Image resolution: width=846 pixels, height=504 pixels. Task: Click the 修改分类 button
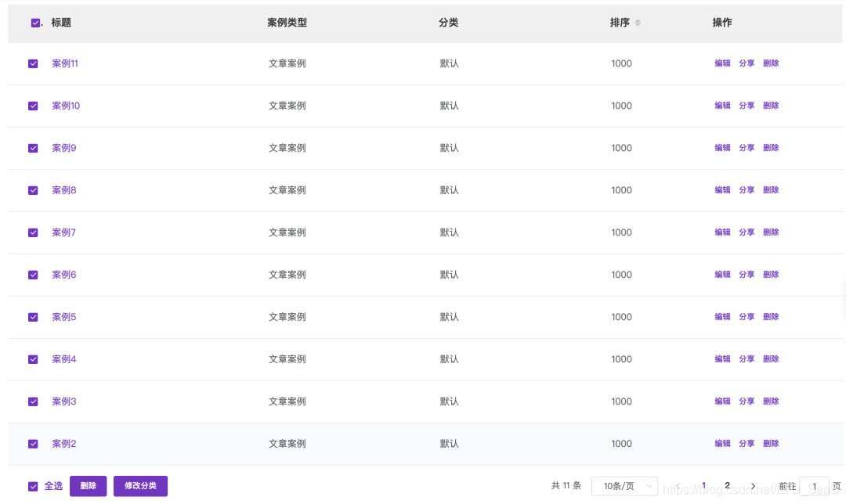(x=140, y=486)
